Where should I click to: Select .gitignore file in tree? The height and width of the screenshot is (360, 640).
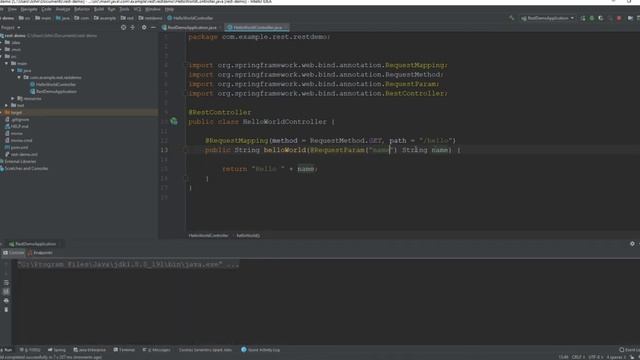[17, 119]
